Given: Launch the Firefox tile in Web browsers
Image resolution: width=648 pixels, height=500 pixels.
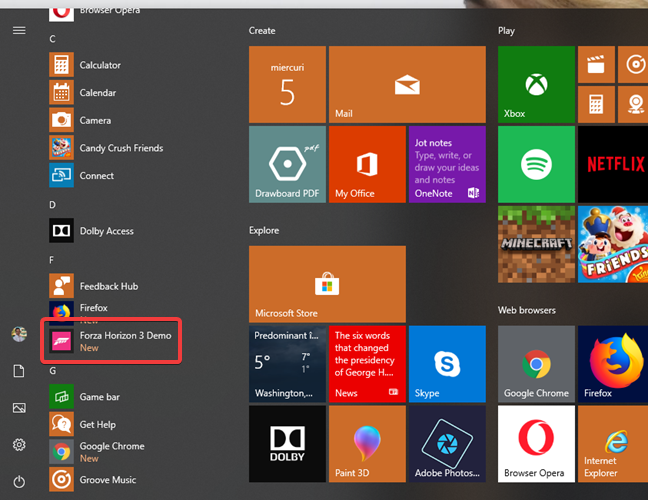Looking at the screenshot, I should pos(613,364).
